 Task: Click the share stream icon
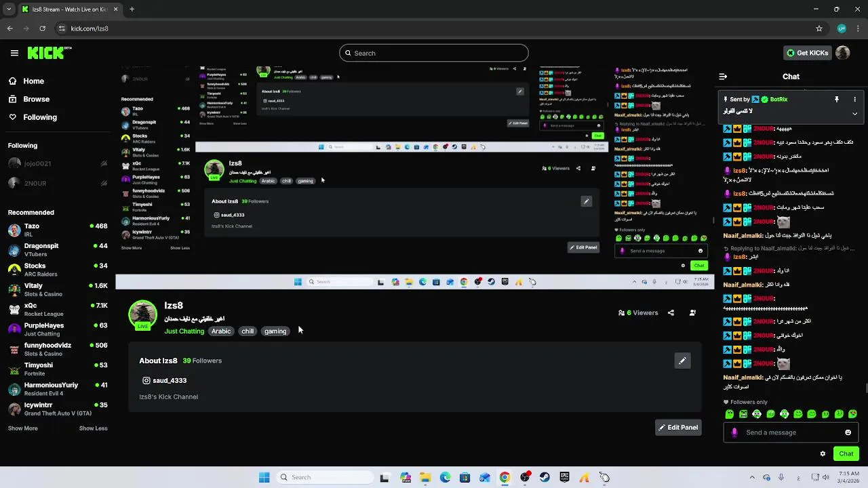click(671, 313)
